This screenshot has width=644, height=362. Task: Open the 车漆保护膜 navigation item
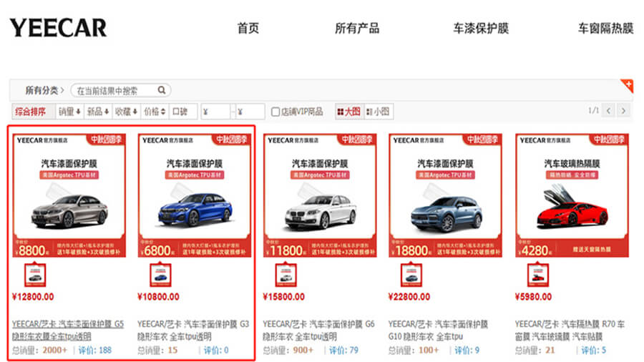tap(481, 29)
